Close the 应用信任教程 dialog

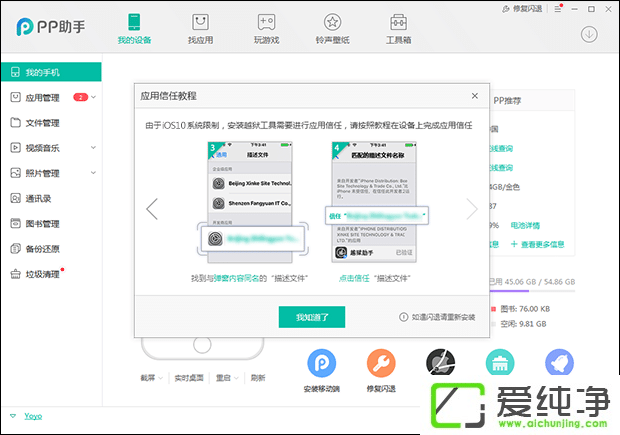pyautogui.click(x=474, y=95)
